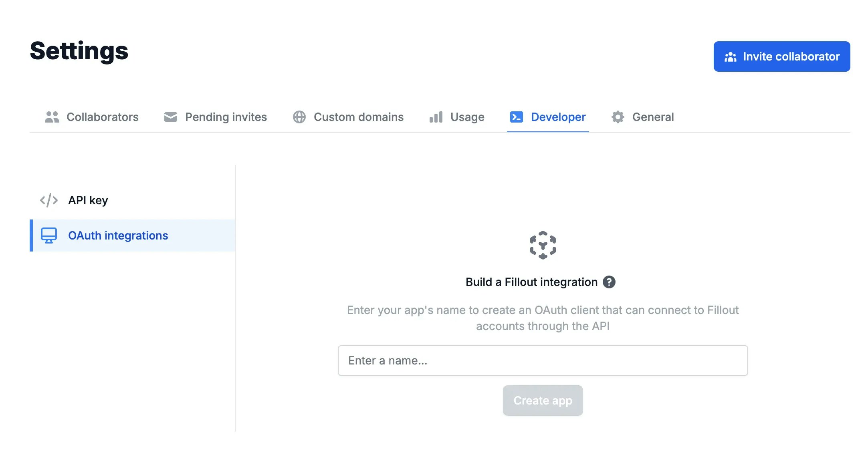This screenshot has height=467, width=868.
Task: Open the Custom domains tab
Action: tap(348, 117)
